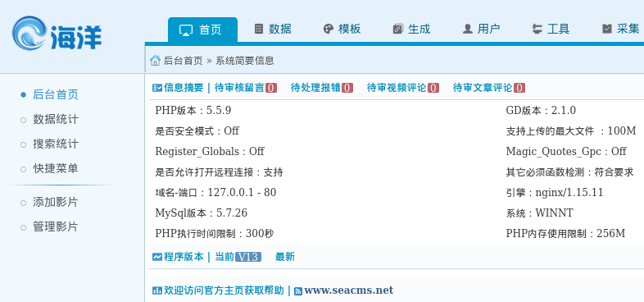Click the 最新 version link
Viewport: 644px width, 302px height.
285,257
